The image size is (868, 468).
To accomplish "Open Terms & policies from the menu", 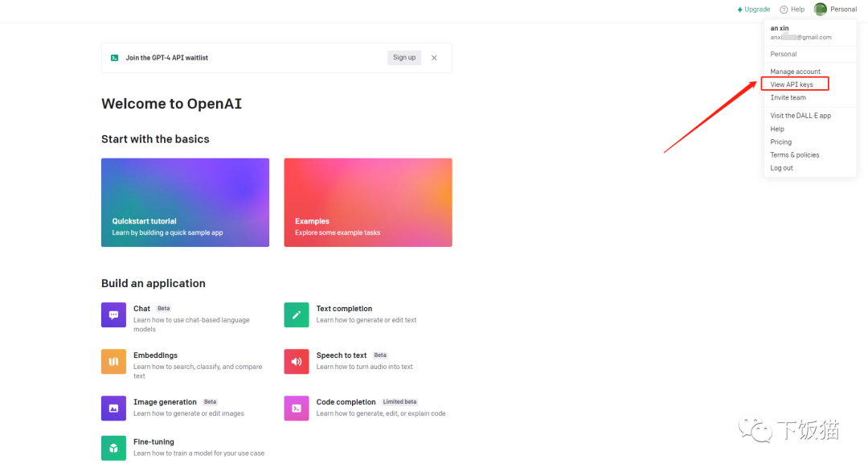I will (x=794, y=155).
